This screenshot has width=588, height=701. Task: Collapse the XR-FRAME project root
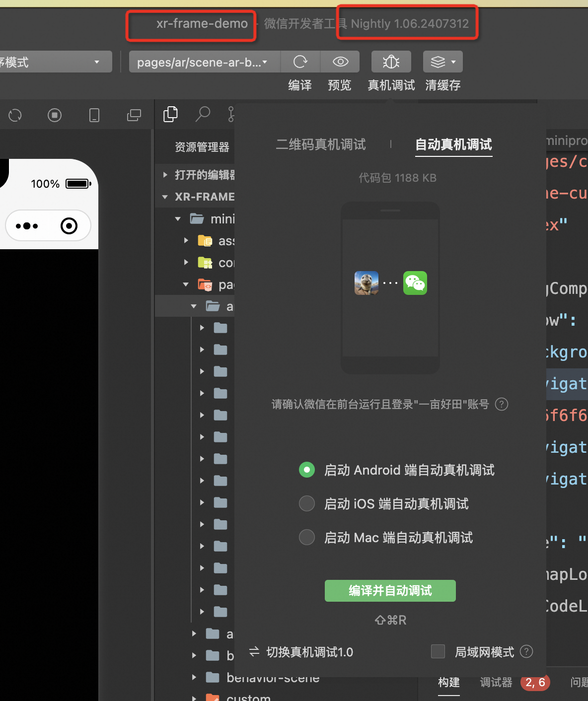(x=165, y=197)
